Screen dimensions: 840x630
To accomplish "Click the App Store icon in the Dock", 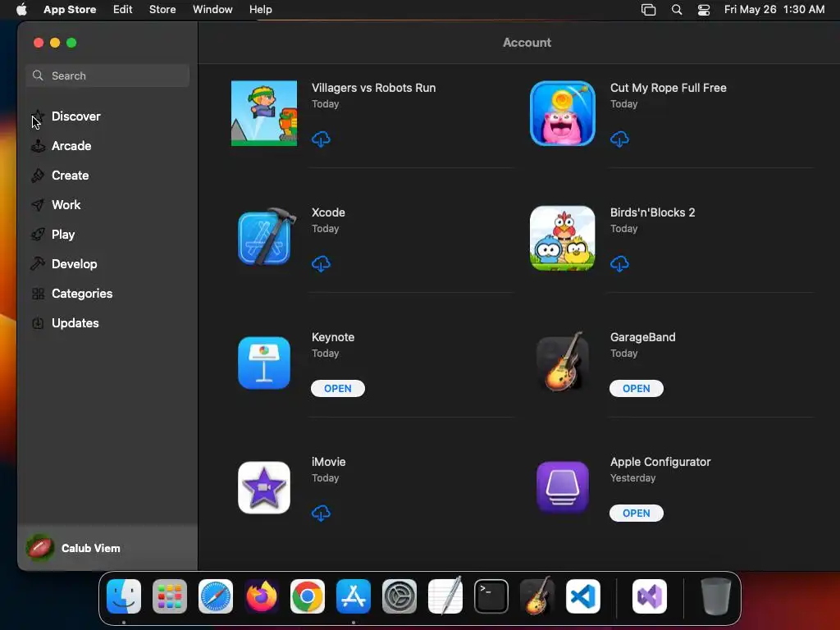I will tap(354, 596).
